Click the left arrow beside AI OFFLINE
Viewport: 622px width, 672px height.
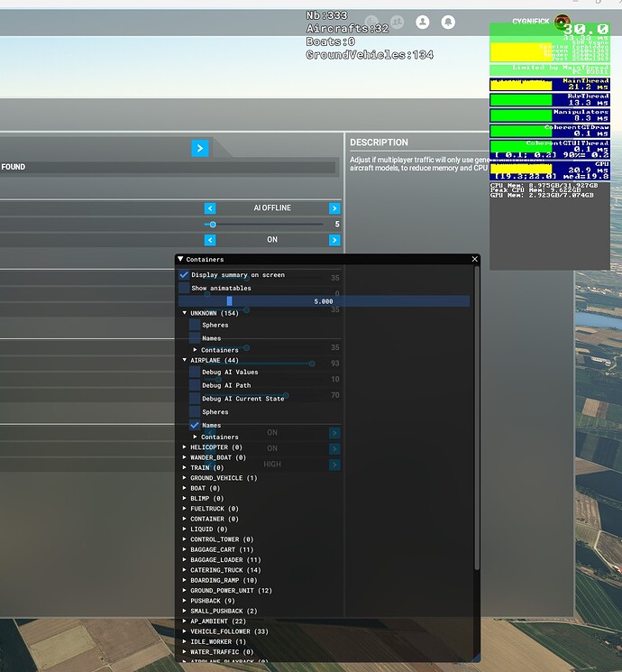pyautogui.click(x=210, y=208)
